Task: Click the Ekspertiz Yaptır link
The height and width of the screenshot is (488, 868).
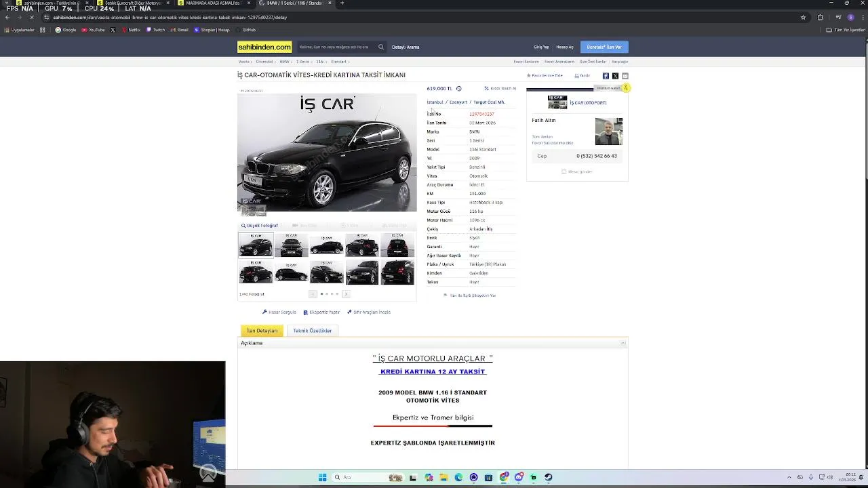Action: point(321,312)
